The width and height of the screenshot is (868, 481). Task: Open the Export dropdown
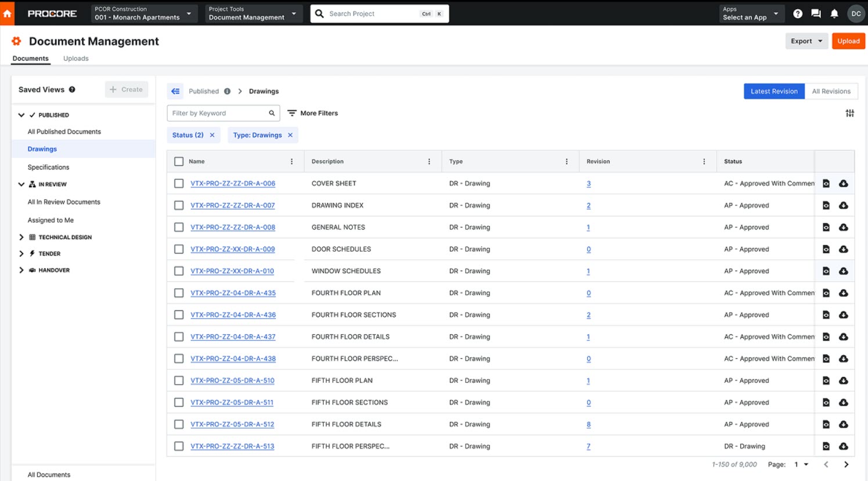[x=806, y=41]
